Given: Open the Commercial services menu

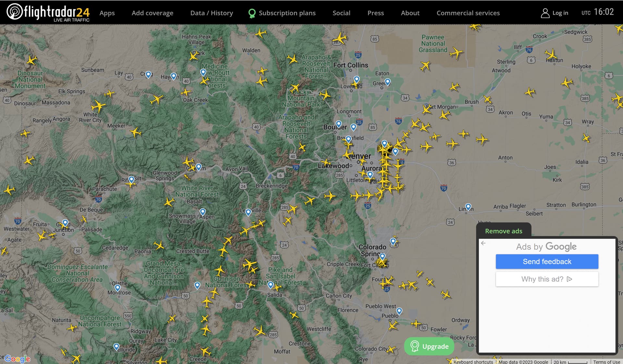Looking at the screenshot, I should (x=468, y=13).
